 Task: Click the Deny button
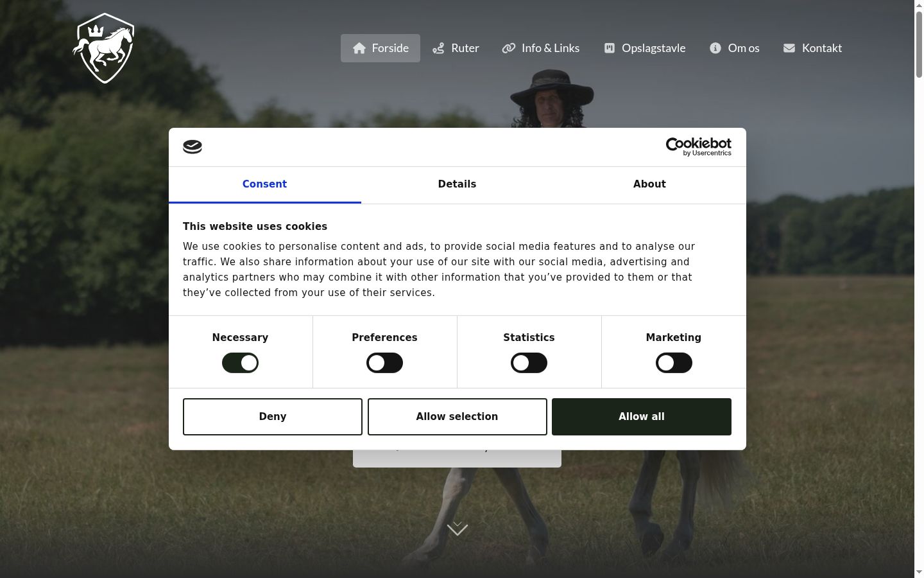pos(273,417)
